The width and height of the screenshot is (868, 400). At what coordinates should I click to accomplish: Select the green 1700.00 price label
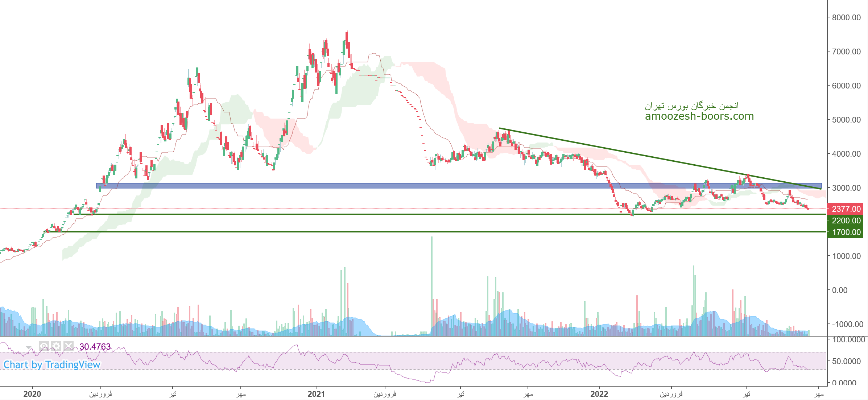(x=845, y=232)
